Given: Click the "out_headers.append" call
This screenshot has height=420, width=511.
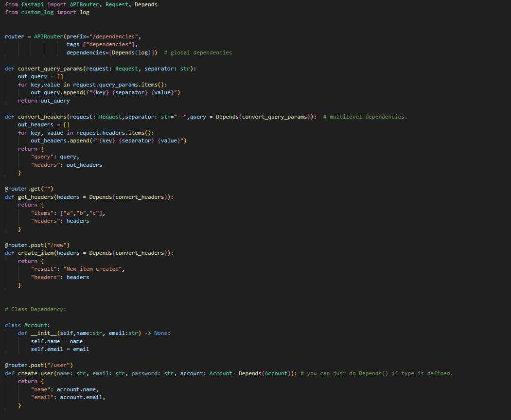Looking at the screenshot, I should (x=60, y=141).
